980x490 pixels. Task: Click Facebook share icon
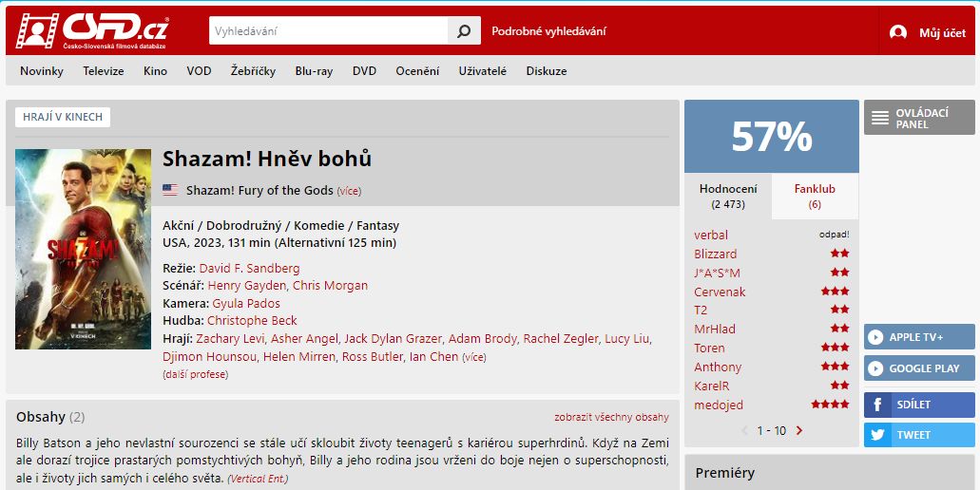coord(877,405)
